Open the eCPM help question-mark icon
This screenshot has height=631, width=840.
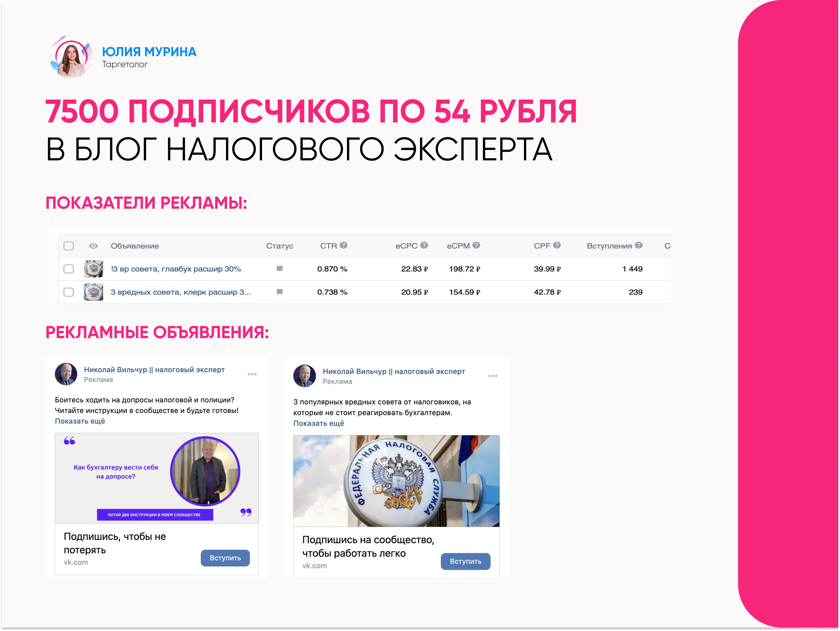point(477,245)
